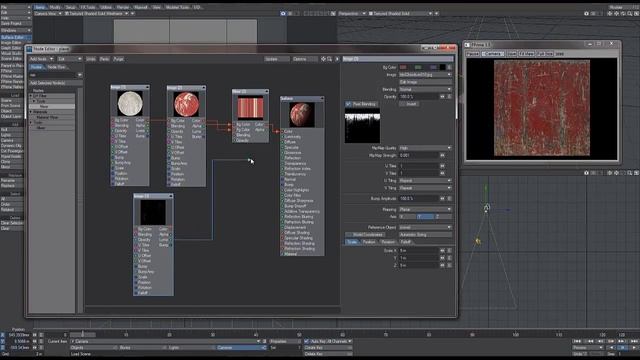Screen dimensions: 640x360
Task: Switch to the Setup tab
Action: coord(70,7)
